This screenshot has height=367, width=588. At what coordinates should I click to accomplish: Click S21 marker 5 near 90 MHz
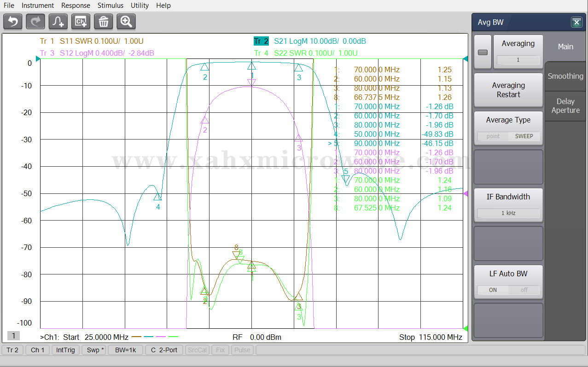tap(345, 179)
